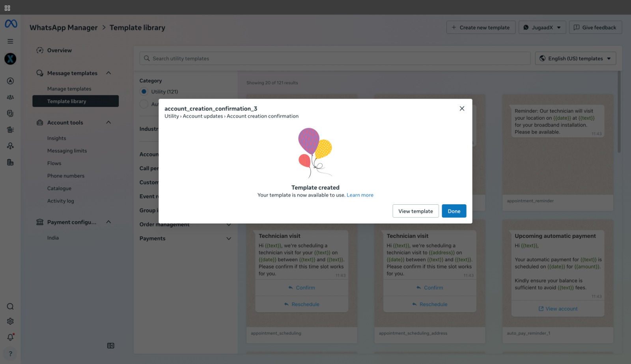Go to Phone numbers in sidebar
The image size is (631, 364).
[66, 176]
